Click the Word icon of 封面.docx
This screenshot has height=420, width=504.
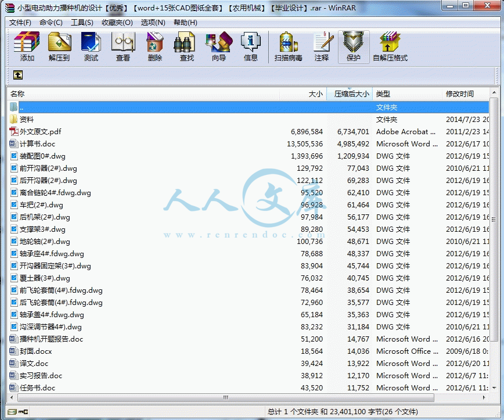[x=13, y=351]
